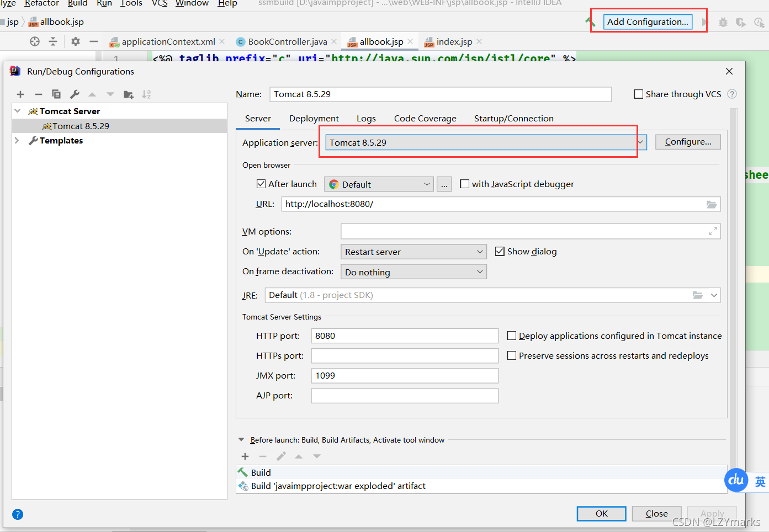Click the build hammer icon in main toolbar
This screenshot has width=769, height=532.
pos(590,22)
